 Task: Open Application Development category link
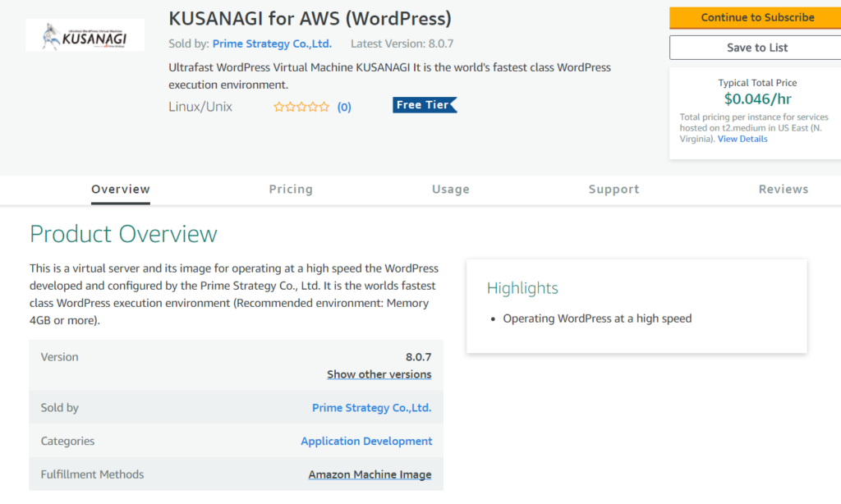366,441
